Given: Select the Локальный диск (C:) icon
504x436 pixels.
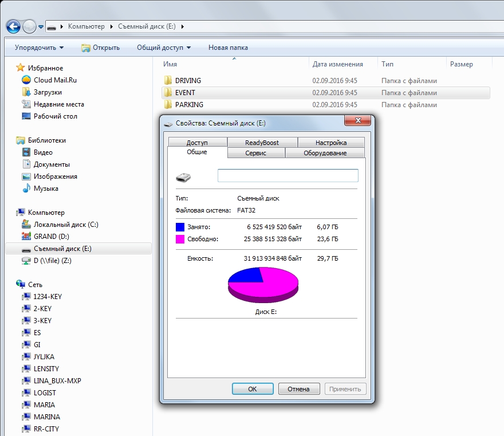Looking at the screenshot, I should pos(26,225).
